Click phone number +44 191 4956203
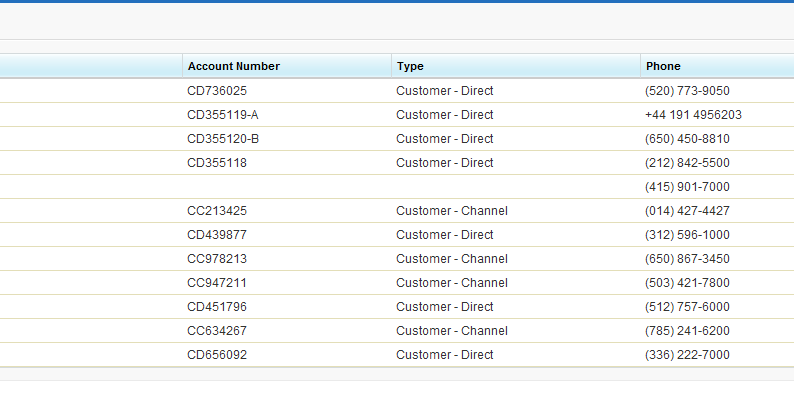 pyautogui.click(x=693, y=115)
